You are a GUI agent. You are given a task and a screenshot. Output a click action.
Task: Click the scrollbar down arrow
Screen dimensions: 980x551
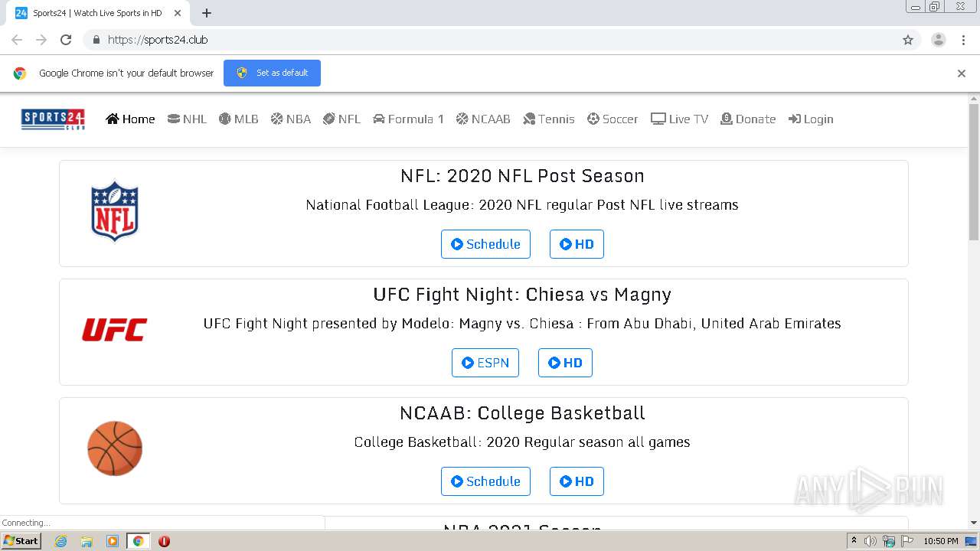coord(974,523)
